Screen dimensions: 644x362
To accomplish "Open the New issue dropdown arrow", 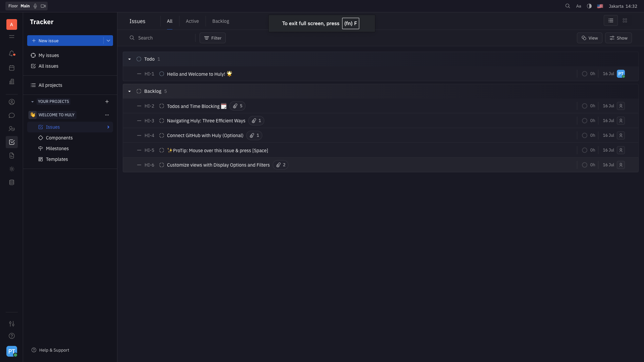I will tap(108, 41).
